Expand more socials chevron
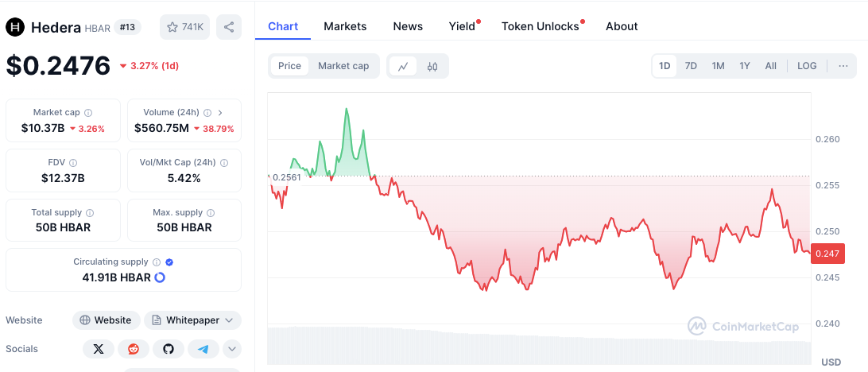868x372 pixels. click(x=232, y=349)
